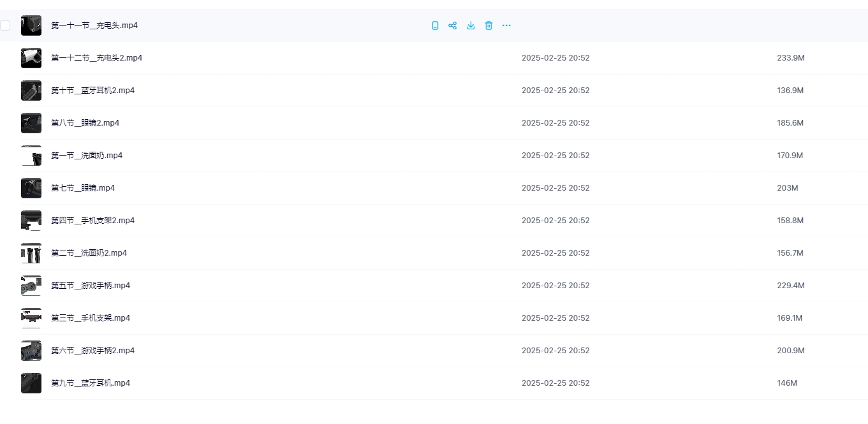Download the 第一十一节__充电头.mp4 file
This screenshot has height=424, width=868.
click(471, 26)
